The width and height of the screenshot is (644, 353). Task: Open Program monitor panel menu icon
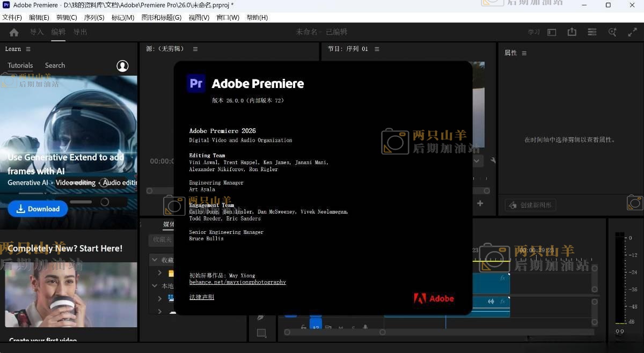[377, 49]
